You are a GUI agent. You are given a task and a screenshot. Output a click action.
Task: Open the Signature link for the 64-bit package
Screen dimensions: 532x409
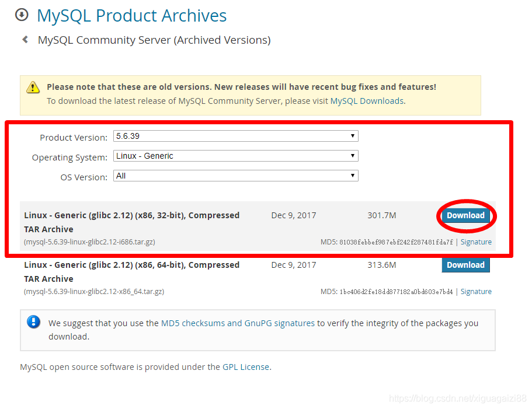(x=476, y=291)
